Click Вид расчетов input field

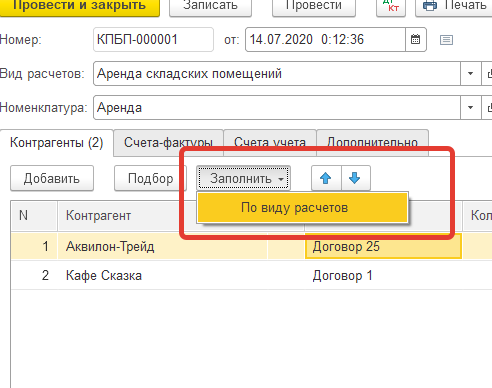point(277,74)
